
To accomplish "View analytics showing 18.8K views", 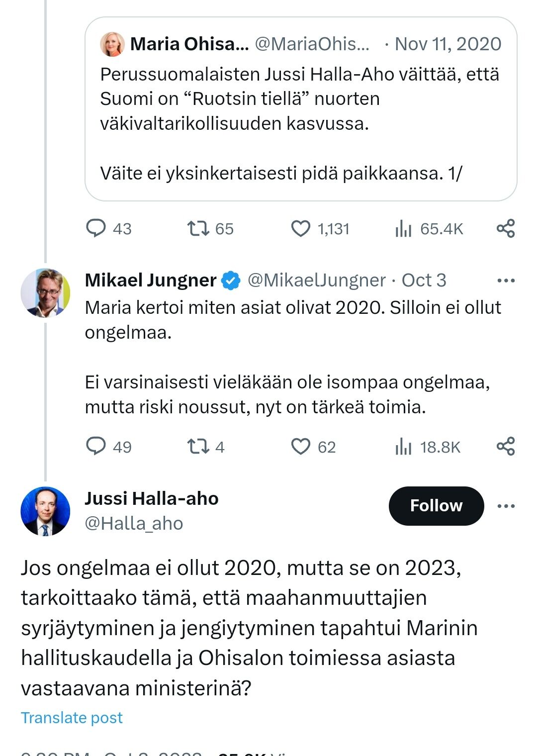I will [x=403, y=446].
